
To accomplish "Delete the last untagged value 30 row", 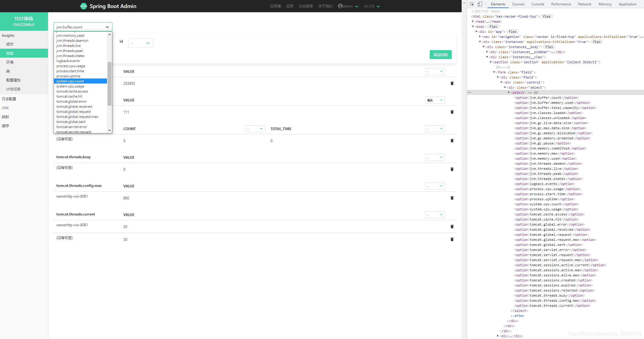I will click(x=452, y=239).
